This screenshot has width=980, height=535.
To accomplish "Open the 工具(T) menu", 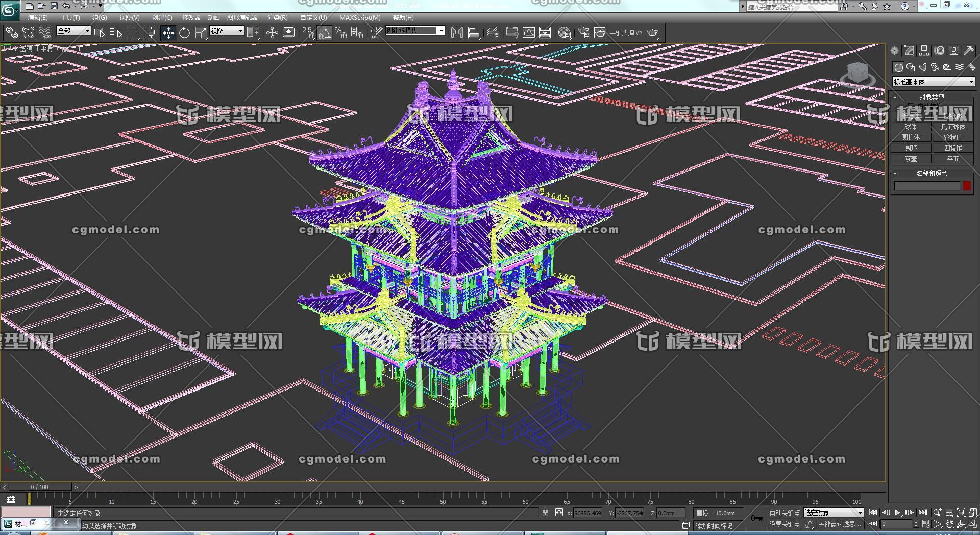I will [x=70, y=17].
